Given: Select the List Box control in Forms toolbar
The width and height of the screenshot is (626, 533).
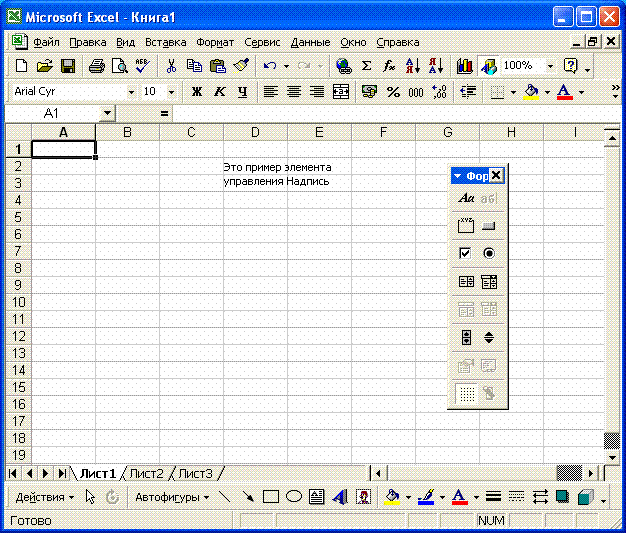Looking at the screenshot, I should click(x=466, y=282).
